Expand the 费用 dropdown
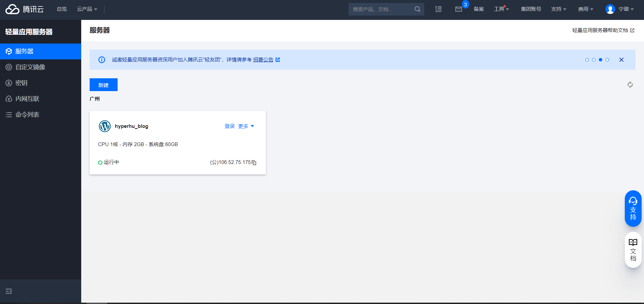This screenshot has width=644, height=304. click(586, 9)
